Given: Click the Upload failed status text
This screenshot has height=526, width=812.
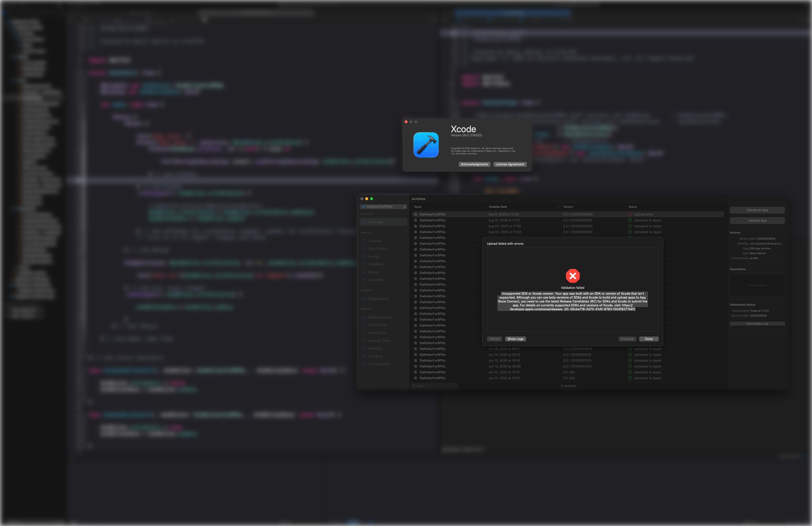Looking at the screenshot, I should click(x=643, y=214).
